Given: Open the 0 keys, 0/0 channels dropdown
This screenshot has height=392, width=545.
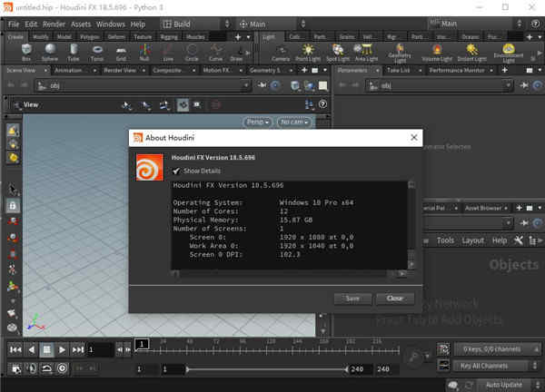Looking at the screenshot, I should click(x=497, y=349).
